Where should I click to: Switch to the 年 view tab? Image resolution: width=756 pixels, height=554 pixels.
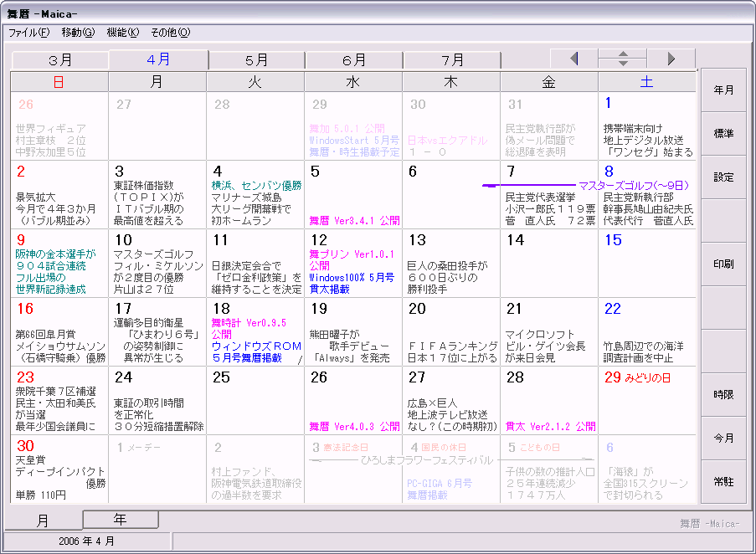[x=120, y=520]
